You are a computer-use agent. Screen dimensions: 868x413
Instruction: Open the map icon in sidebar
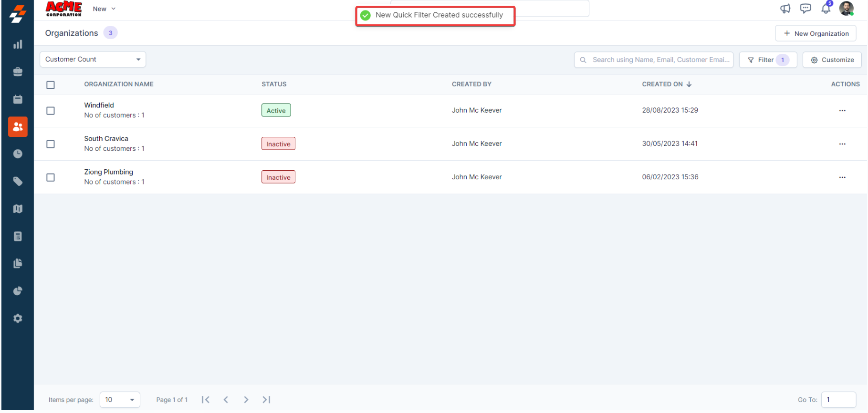click(x=18, y=209)
